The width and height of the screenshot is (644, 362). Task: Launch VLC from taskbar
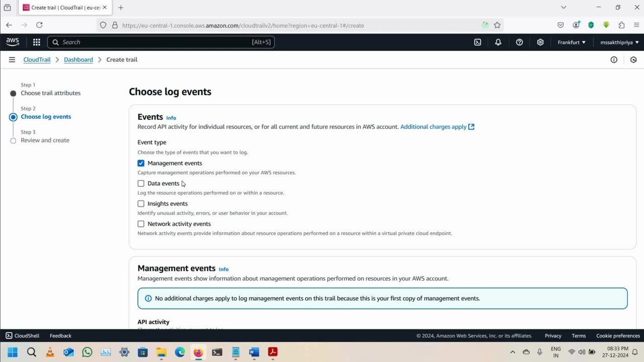coord(50,352)
